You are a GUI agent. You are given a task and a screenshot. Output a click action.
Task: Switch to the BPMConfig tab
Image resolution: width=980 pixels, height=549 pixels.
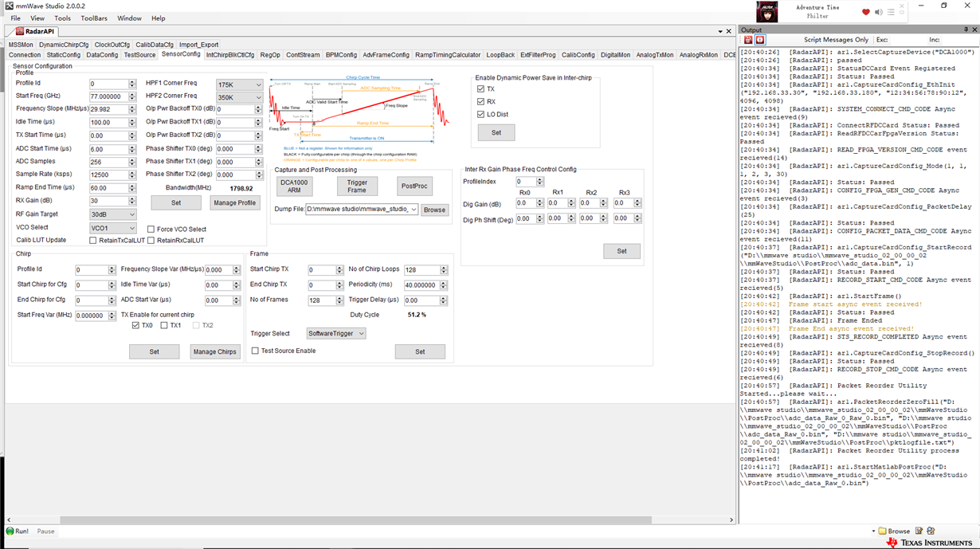pyautogui.click(x=341, y=55)
